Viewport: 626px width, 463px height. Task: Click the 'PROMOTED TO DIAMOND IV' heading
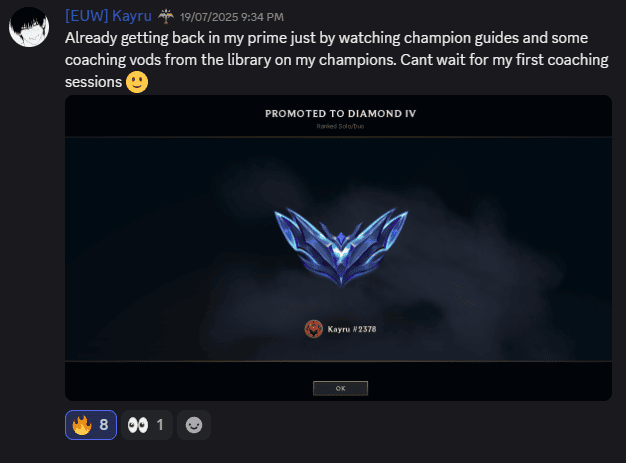(341, 114)
